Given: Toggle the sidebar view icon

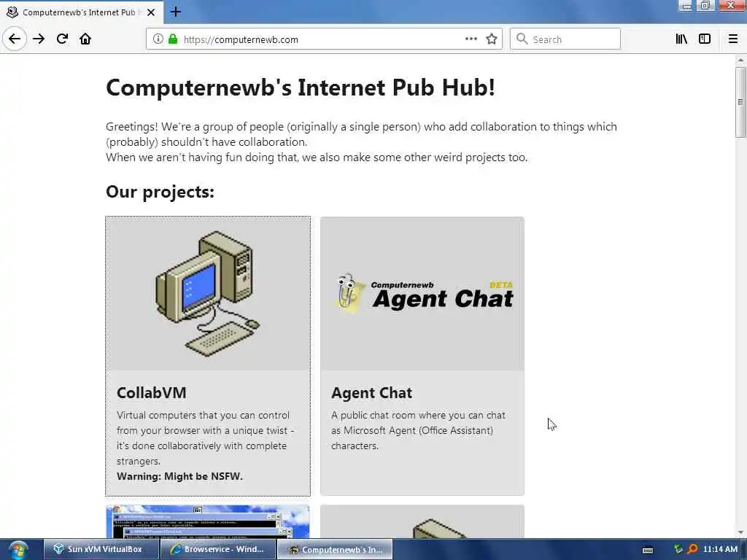Looking at the screenshot, I should [x=705, y=39].
